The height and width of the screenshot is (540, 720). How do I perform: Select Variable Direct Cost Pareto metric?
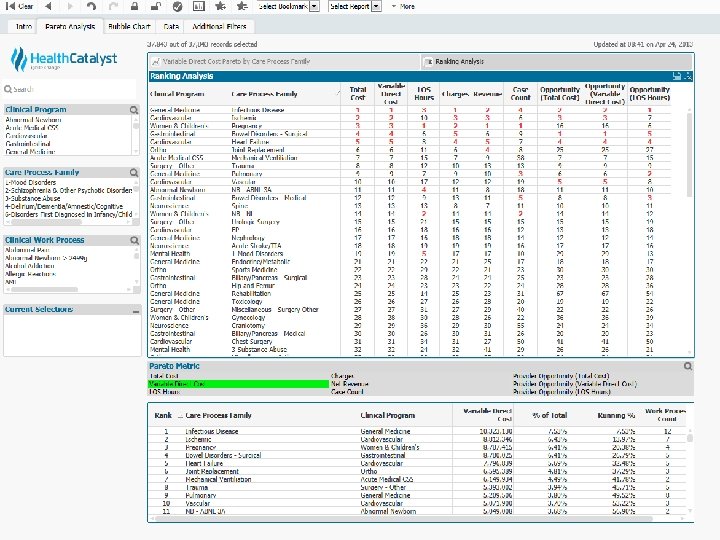tap(238, 384)
